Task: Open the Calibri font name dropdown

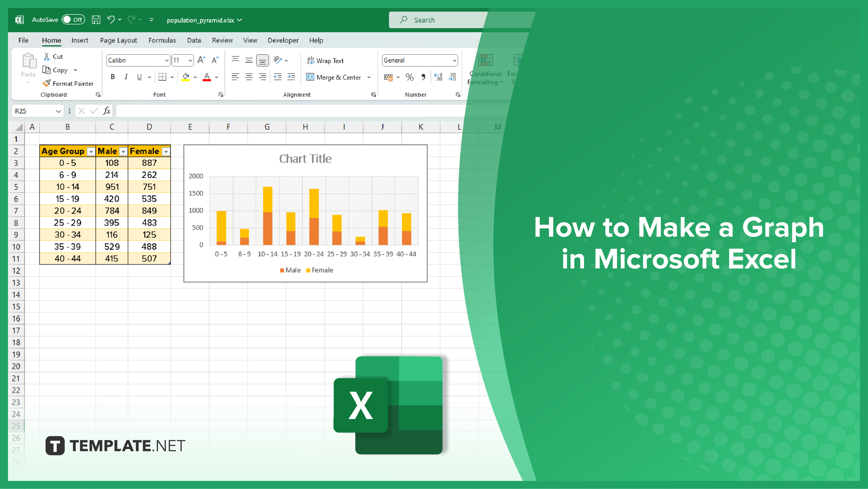Action: pyautogui.click(x=166, y=61)
